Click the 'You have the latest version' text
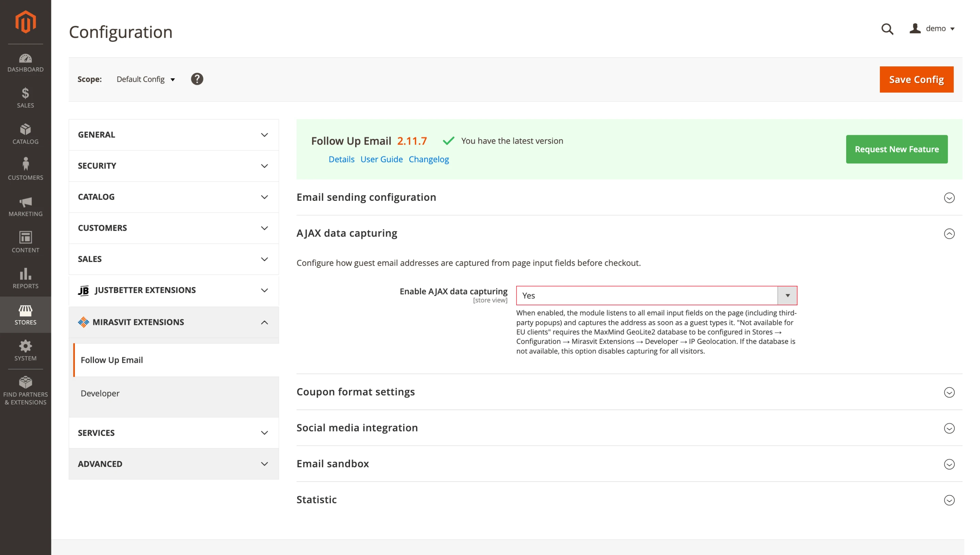 (x=512, y=141)
